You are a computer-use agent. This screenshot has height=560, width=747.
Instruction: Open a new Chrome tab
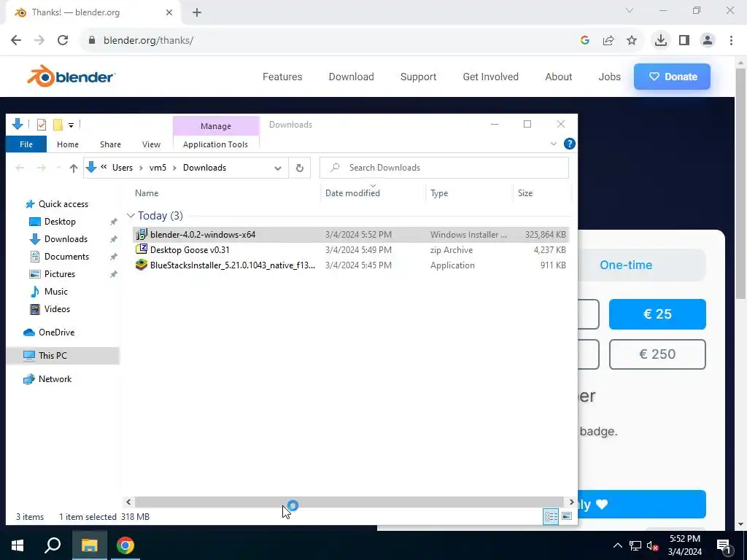[197, 12]
